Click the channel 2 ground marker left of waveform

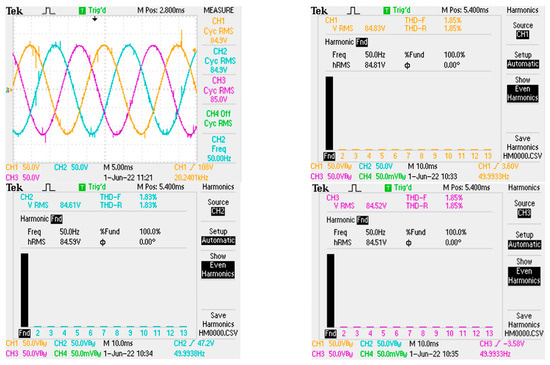[8, 90]
